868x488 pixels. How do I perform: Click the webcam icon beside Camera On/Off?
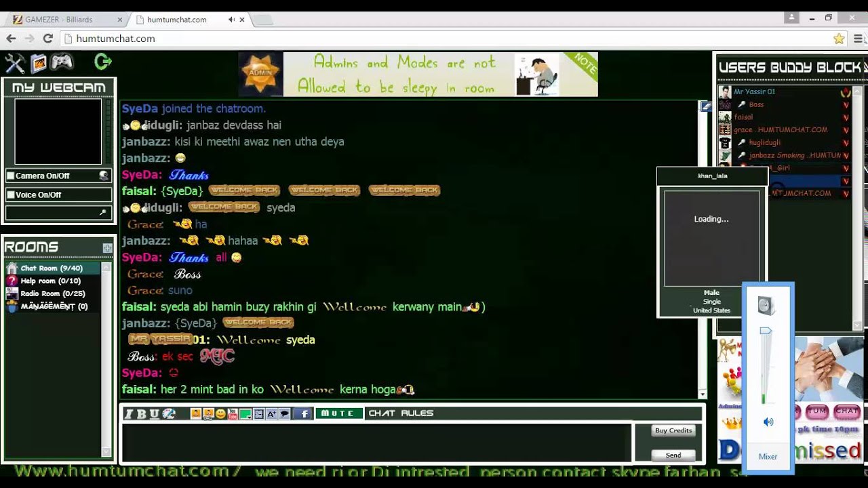[x=104, y=176]
